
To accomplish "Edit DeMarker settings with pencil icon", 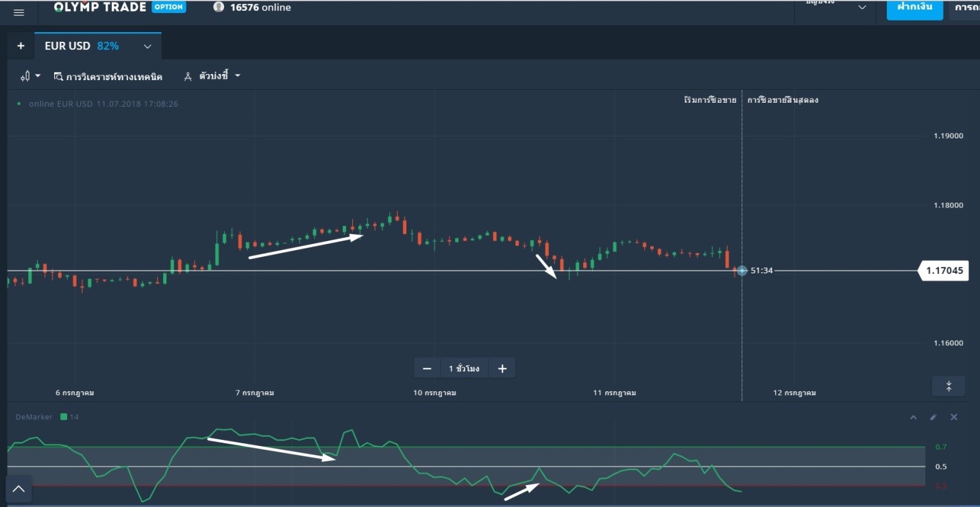I will (x=933, y=417).
